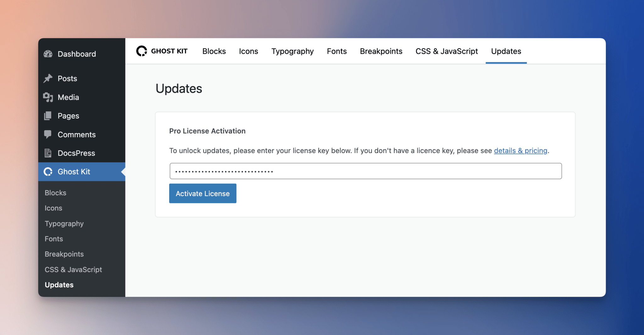Click the Ghost Kit logo in header
The height and width of the screenshot is (335, 644).
[x=142, y=51]
